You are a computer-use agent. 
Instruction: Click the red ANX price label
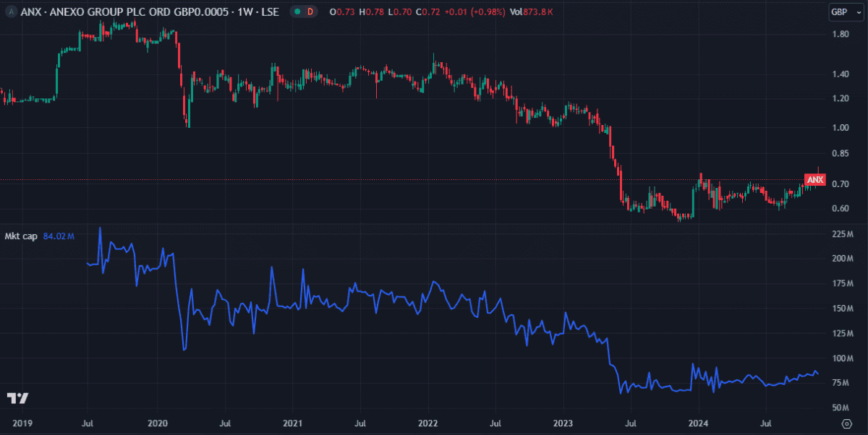click(x=814, y=179)
